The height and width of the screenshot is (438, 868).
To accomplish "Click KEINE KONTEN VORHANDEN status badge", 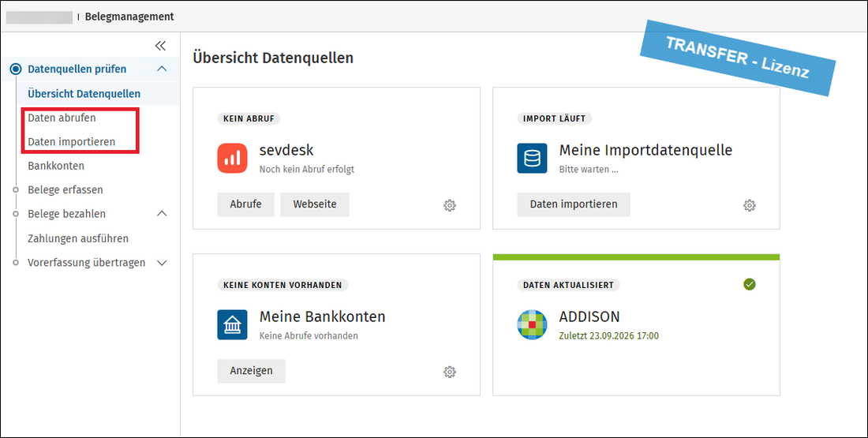I will click(x=282, y=285).
